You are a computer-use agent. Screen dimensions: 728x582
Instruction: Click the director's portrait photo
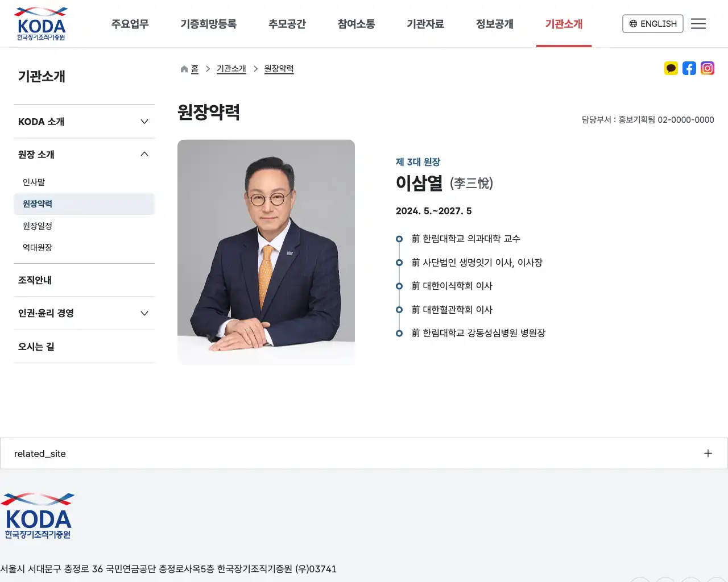266,252
